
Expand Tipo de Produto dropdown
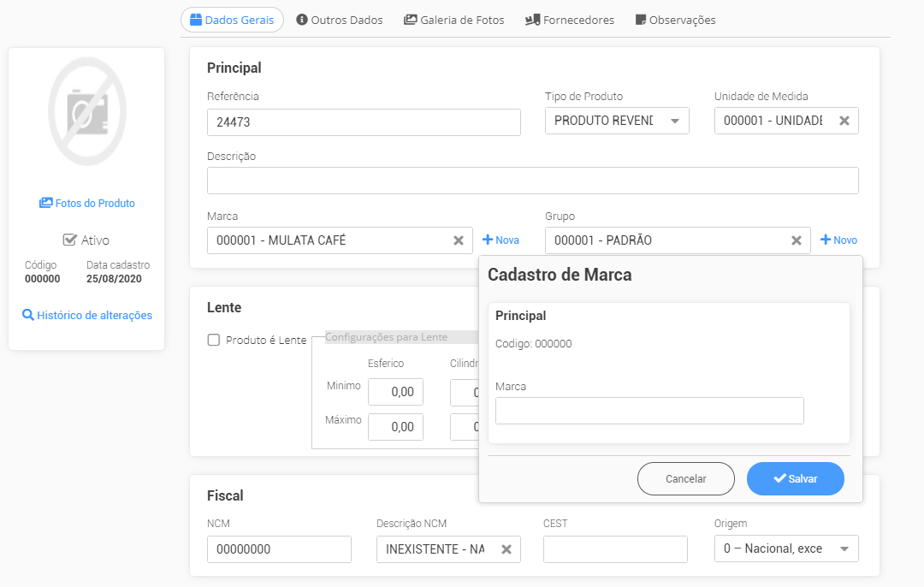[x=617, y=121]
